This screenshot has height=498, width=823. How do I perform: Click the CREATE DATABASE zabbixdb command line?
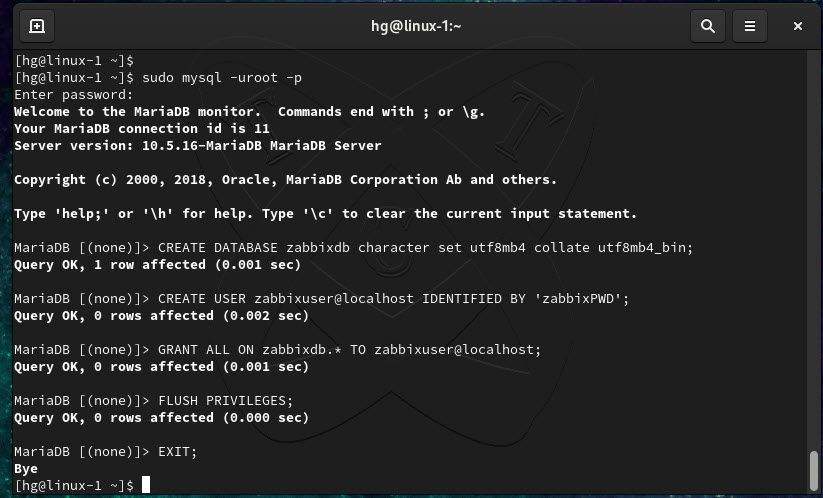pyautogui.click(x=354, y=247)
